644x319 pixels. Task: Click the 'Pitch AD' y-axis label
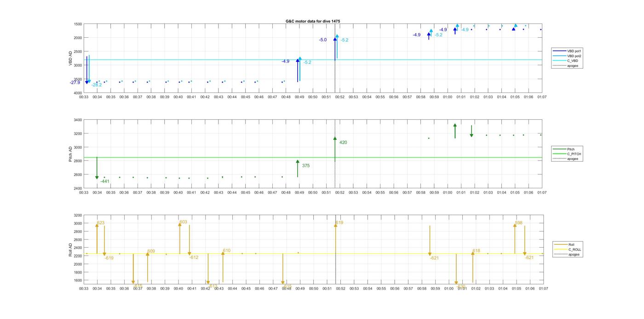(71, 154)
